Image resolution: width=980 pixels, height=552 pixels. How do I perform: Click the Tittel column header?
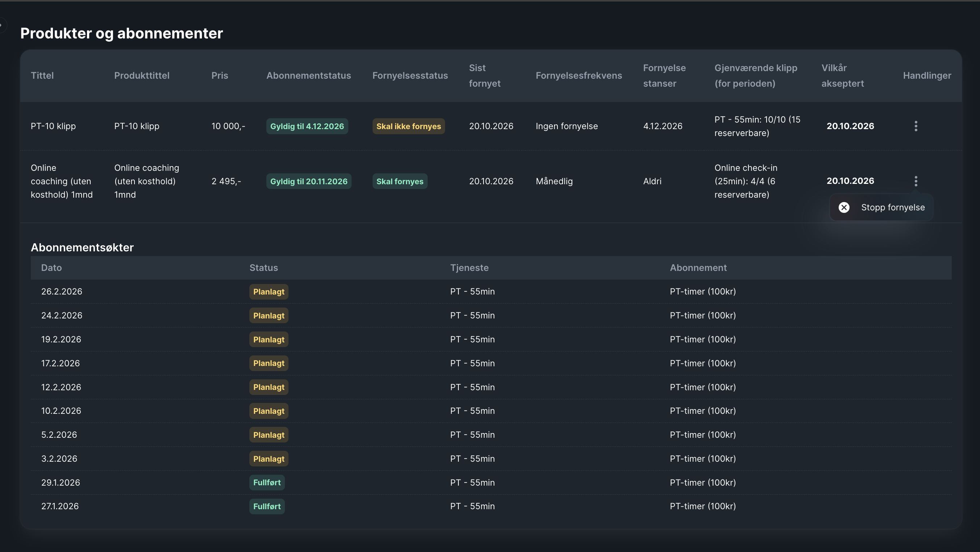42,75
